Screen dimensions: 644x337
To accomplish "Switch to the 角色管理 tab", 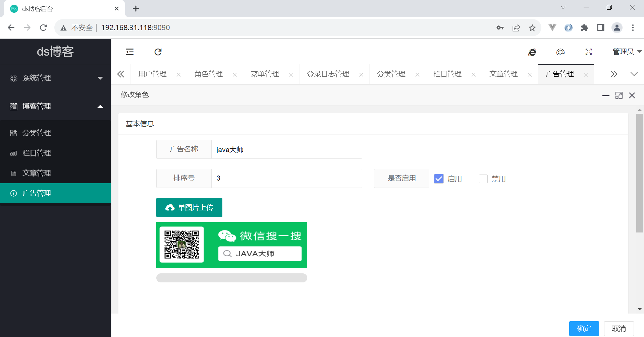I will tap(209, 74).
